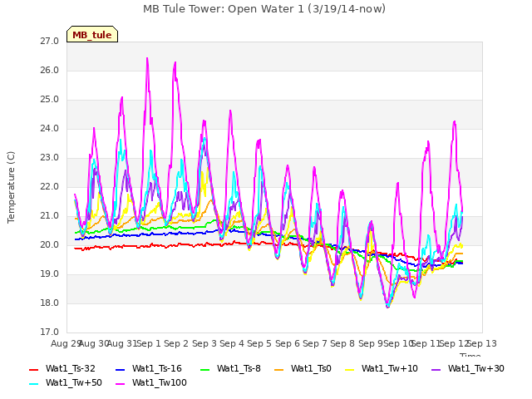Select the Wat1_Ts-16 legend label
Screen dimensions: 532x399
[x=157, y=368]
